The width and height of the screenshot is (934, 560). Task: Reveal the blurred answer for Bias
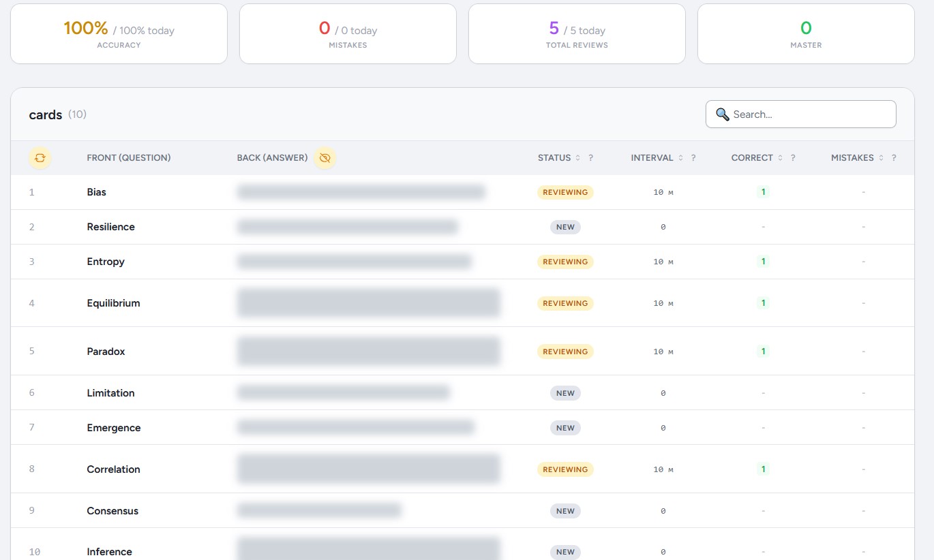361,192
